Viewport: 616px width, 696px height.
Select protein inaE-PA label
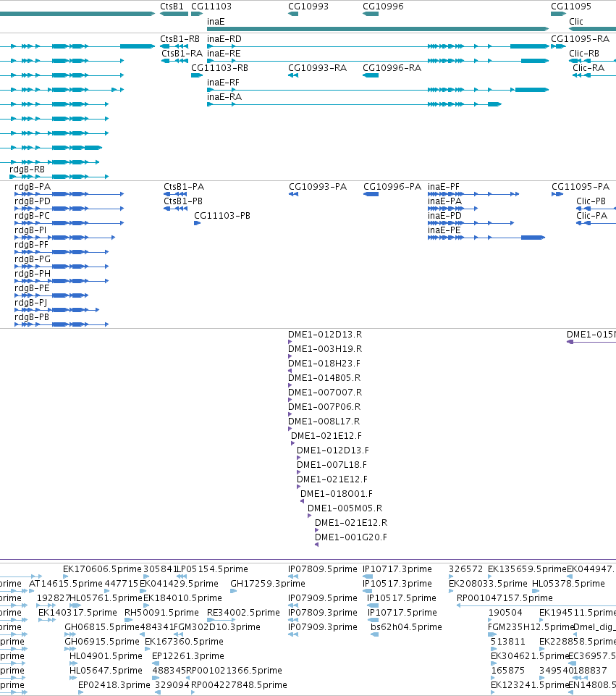pos(444,201)
